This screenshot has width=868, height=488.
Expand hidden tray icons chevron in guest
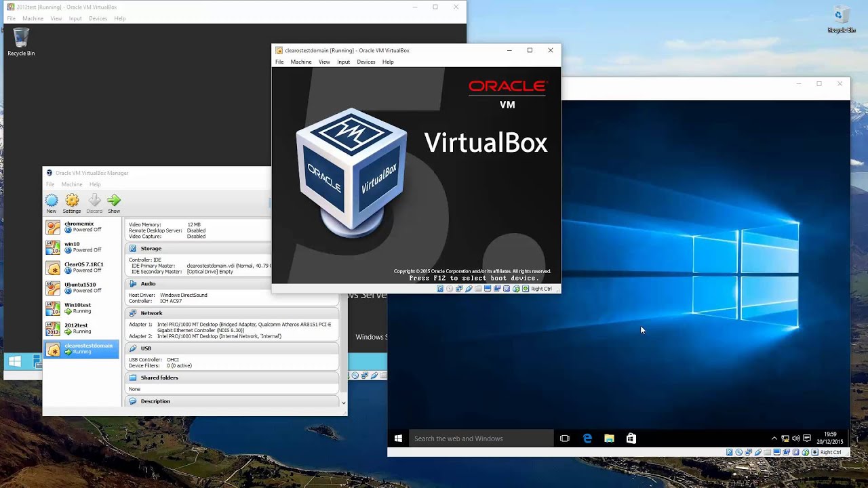click(x=774, y=439)
